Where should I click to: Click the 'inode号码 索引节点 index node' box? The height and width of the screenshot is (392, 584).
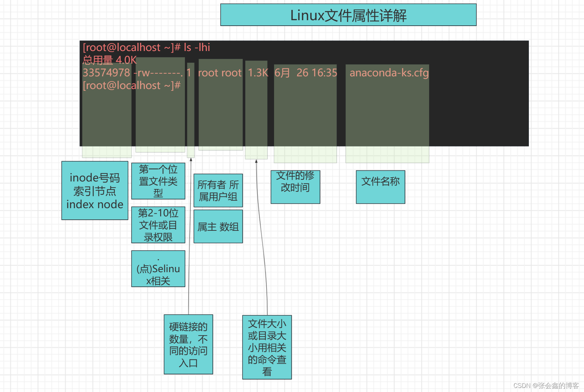(x=95, y=190)
